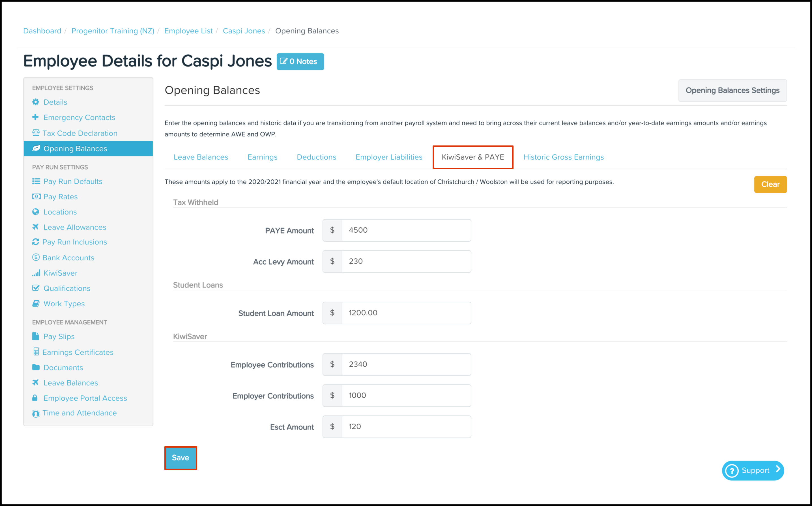Open Opening Balances Settings
The image size is (812, 506).
[732, 90]
